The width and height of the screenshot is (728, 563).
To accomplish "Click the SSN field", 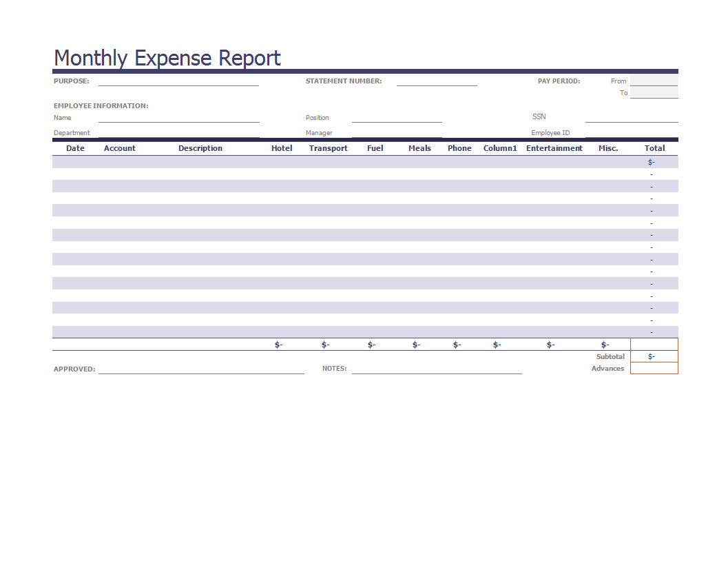I will 632,117.
